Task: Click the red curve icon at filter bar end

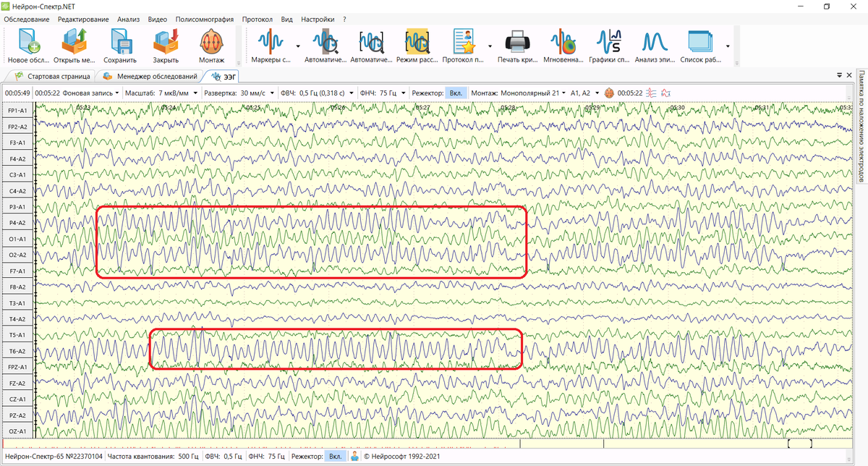Action: pos(666,93)
